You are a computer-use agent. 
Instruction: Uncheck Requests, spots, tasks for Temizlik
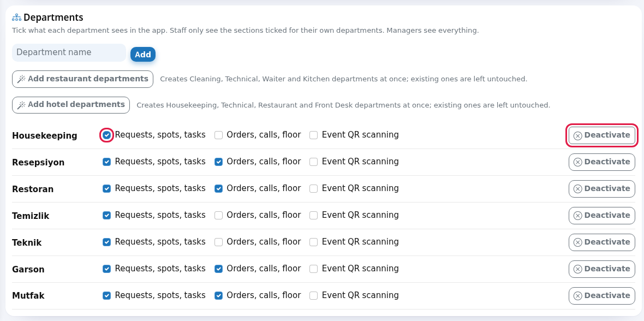pos(106,216)
